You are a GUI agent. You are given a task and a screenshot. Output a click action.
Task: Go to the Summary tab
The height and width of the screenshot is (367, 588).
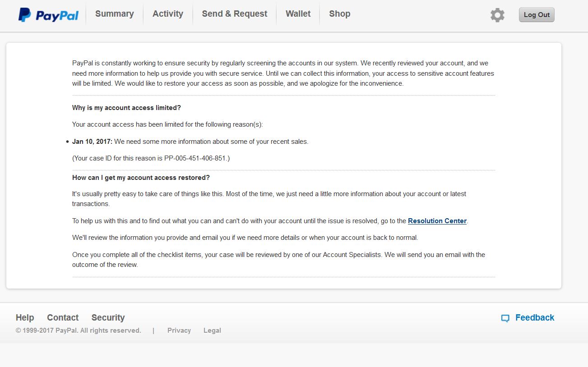tap(115, 14)
